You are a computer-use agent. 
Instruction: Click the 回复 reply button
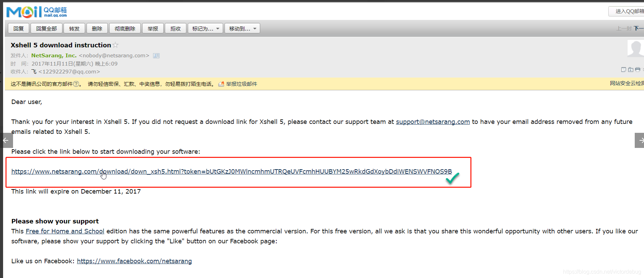click(x=19, y=28)
